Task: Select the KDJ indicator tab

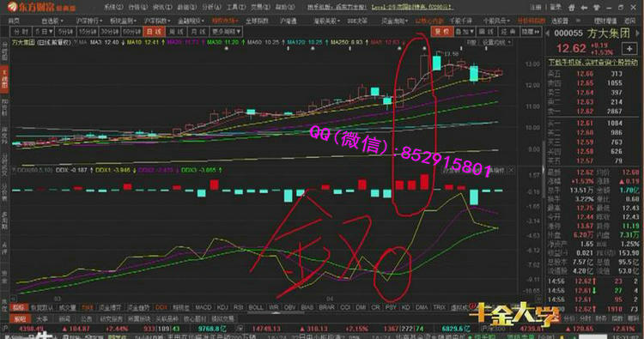Action: click(x=222, y=307)
